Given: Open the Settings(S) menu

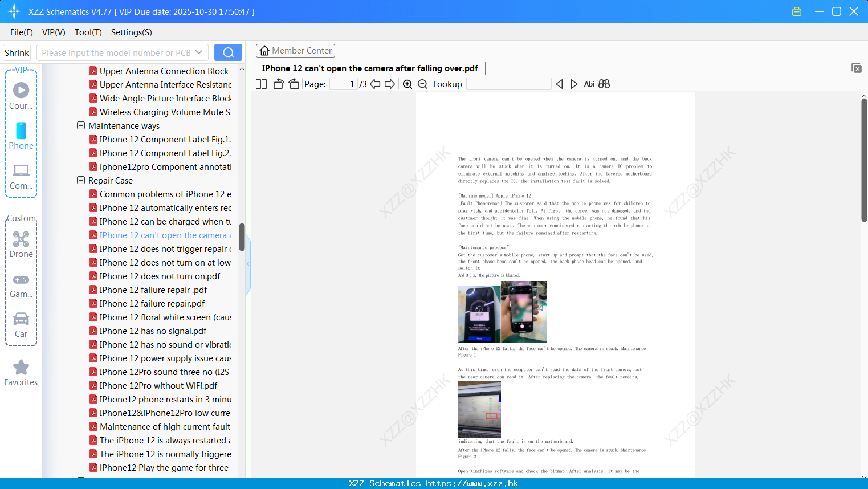Looking at the screenshot, I should (x=132, y=32).
